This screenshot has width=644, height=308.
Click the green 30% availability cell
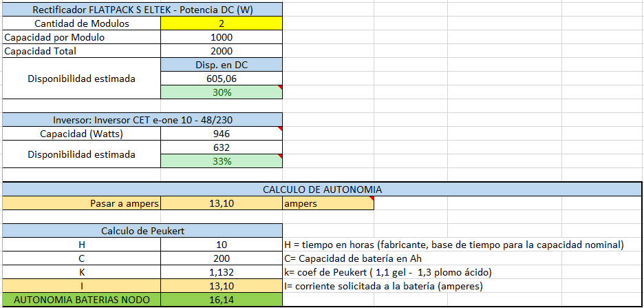[x=222, y=92]
